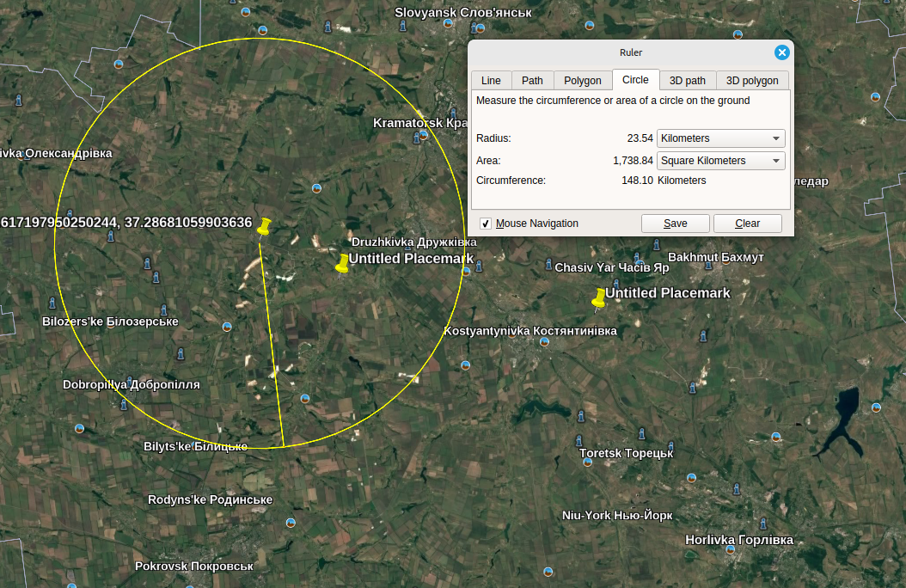This screenshot has height=588, width=906.
Task: Select the Circle tab in Ruler
Action: coord(635,80)
